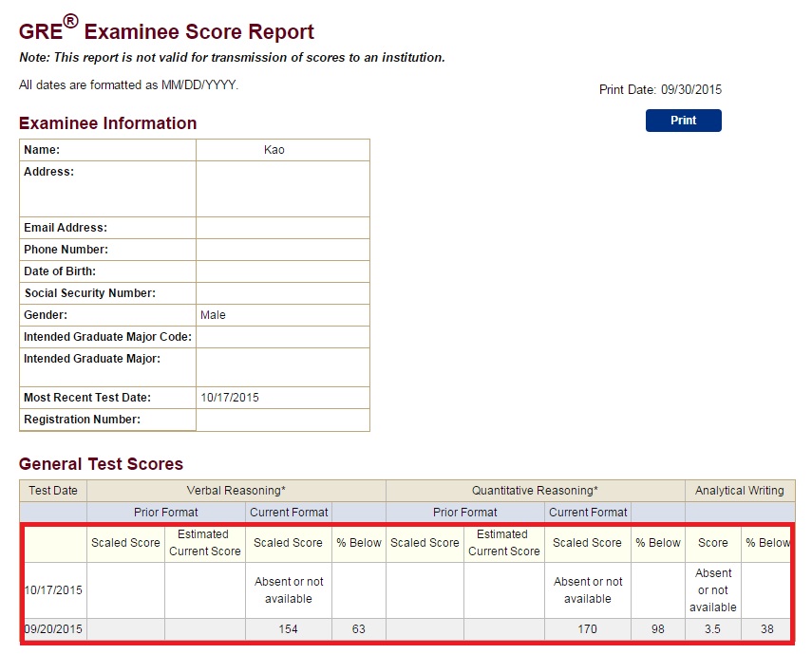The image size is (812, 654).
Task: Click the 'Test Date' column header
Action: point(53,491)
